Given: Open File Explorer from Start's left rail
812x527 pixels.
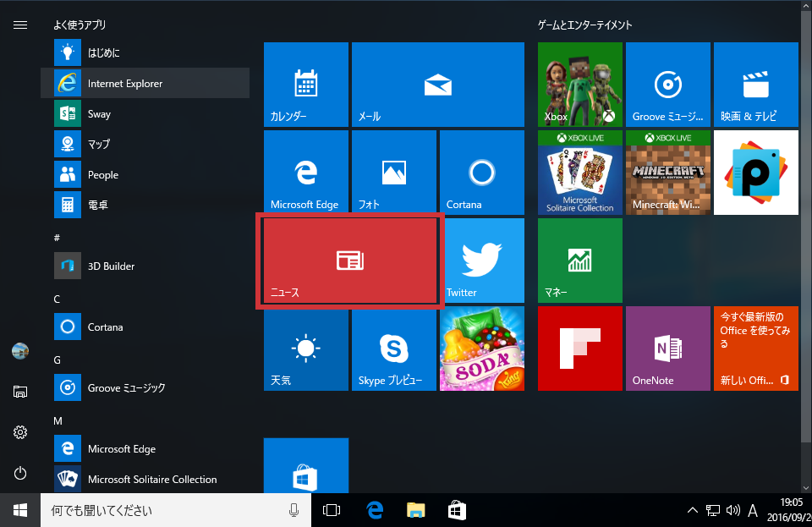Looking at the screenshot, I should pos(20,392).
